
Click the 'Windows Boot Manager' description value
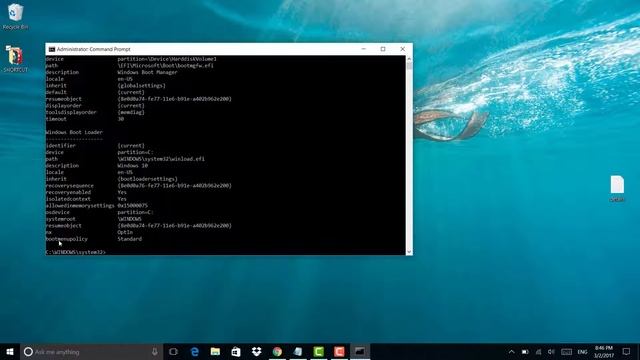pos(147,72)
